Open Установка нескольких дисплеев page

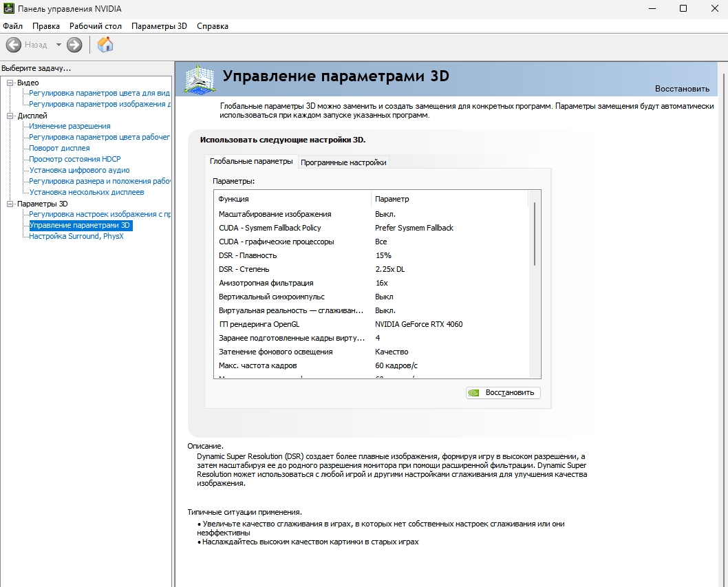click(x=87, y=192)
